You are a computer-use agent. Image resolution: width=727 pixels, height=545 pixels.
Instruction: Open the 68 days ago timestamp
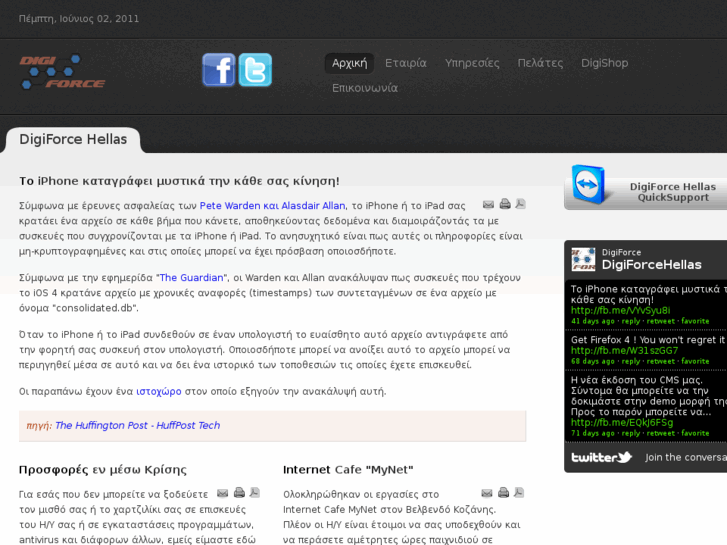pos(593,361)
